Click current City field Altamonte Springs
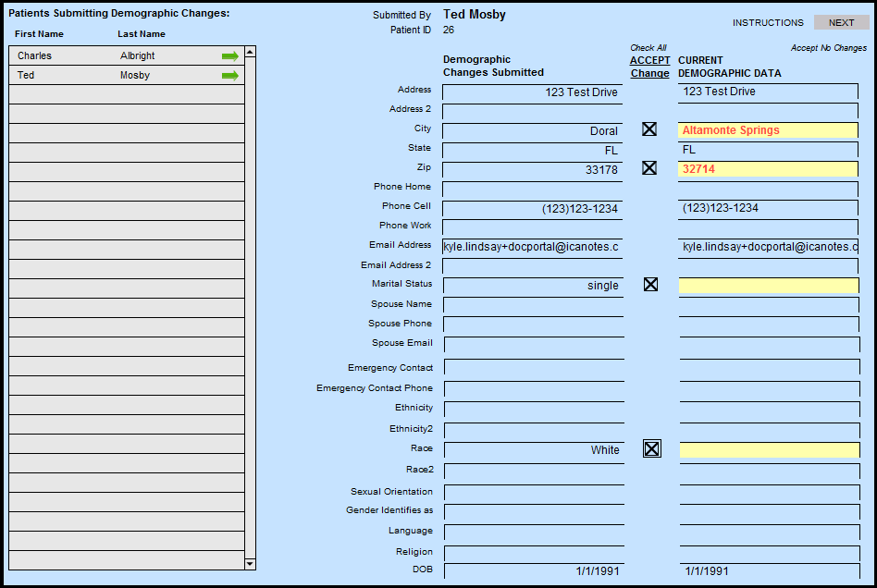This screenshot has width=877, height=588. click(768, 130)
